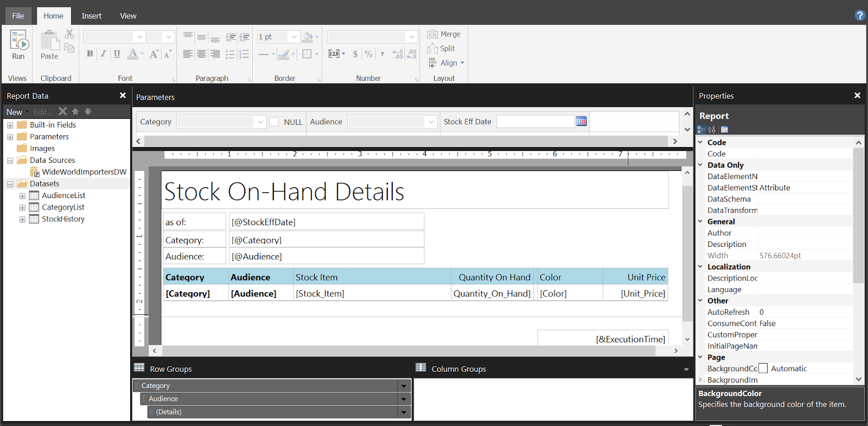Align text left in Paragraph group
This screenshot has height=426, width=868.
188,54
